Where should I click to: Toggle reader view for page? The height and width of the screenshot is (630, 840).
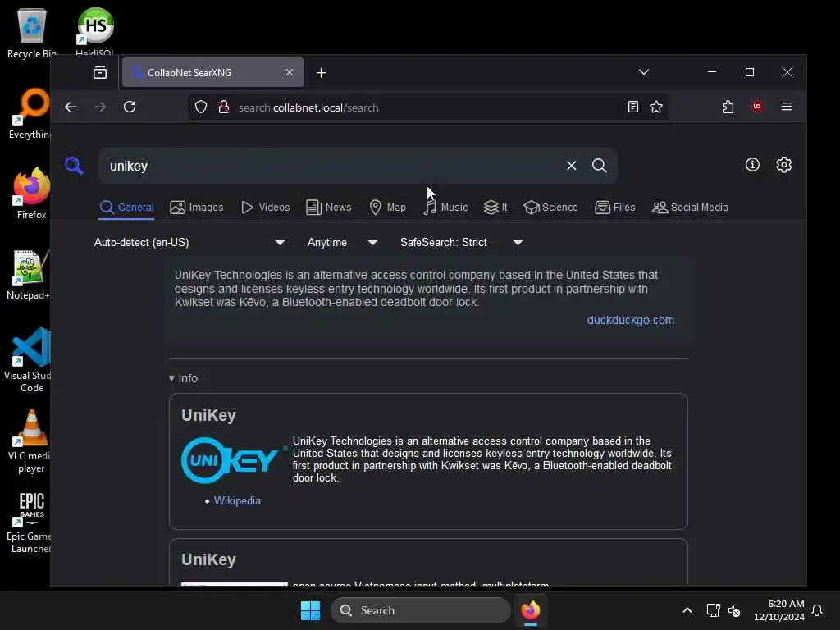(x=632, y=107)
